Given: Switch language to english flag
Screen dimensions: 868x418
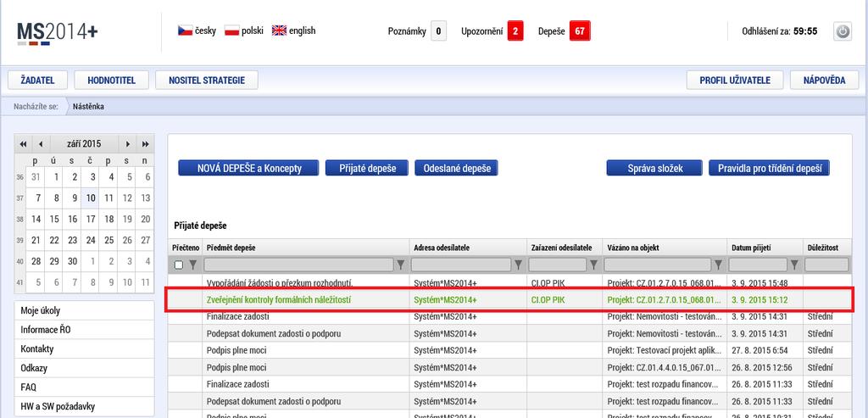Looking at the screenshot, I should coord(279,31).
